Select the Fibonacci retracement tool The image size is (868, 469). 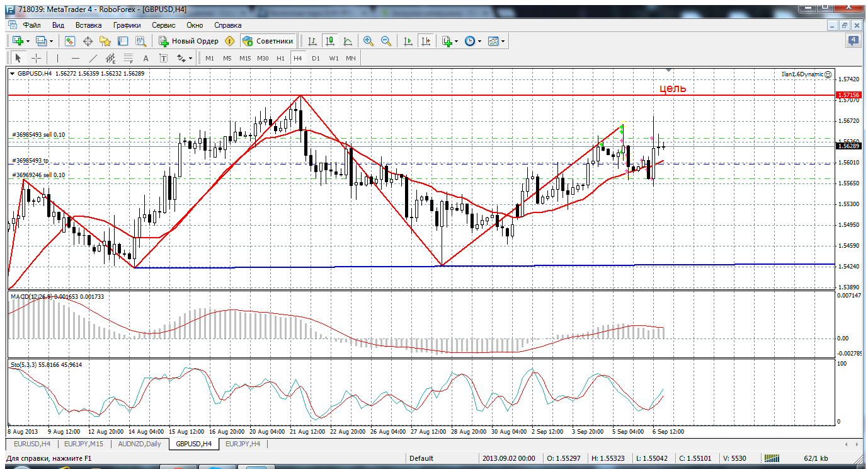point(129,58)
